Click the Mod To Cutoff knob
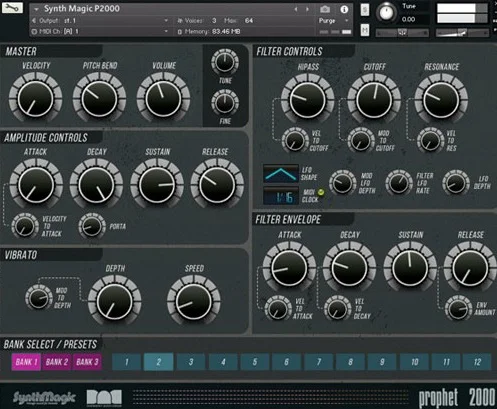The height and width of the screenshot is (409, 497). click(x=361, y=140)
